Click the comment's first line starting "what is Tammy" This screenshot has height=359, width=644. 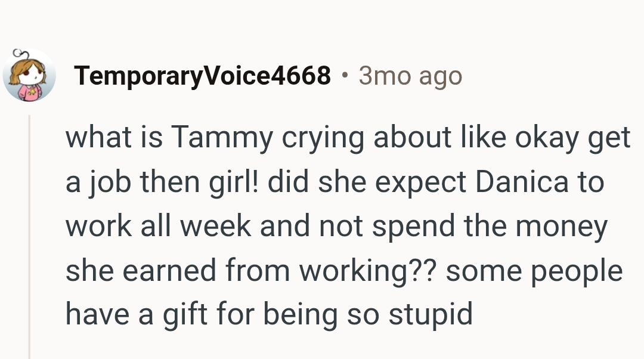coord(347,138)
